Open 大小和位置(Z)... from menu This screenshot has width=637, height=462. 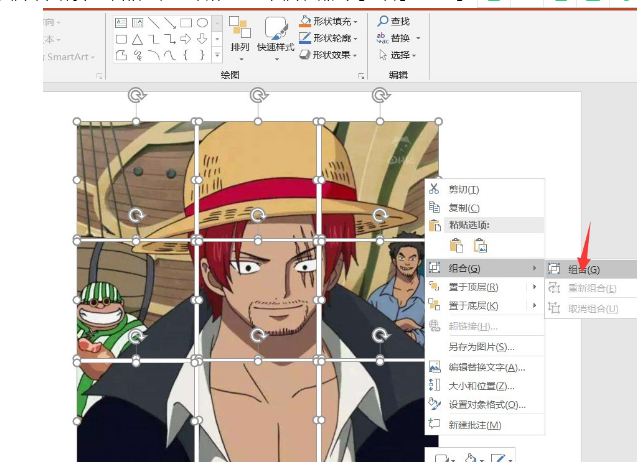[x=484, y=386]
